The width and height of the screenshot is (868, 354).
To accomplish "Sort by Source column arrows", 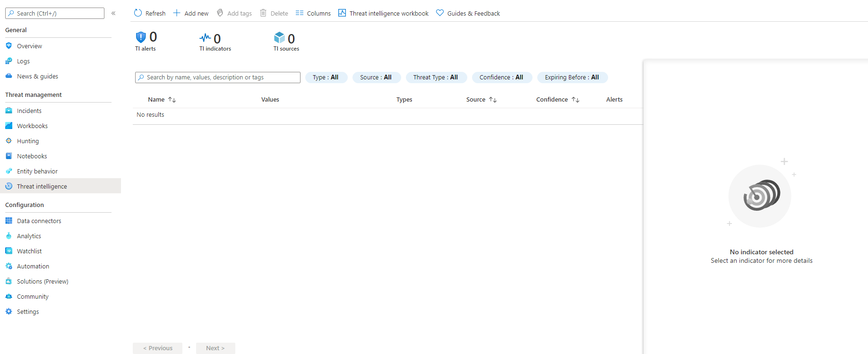I will 493,100.
